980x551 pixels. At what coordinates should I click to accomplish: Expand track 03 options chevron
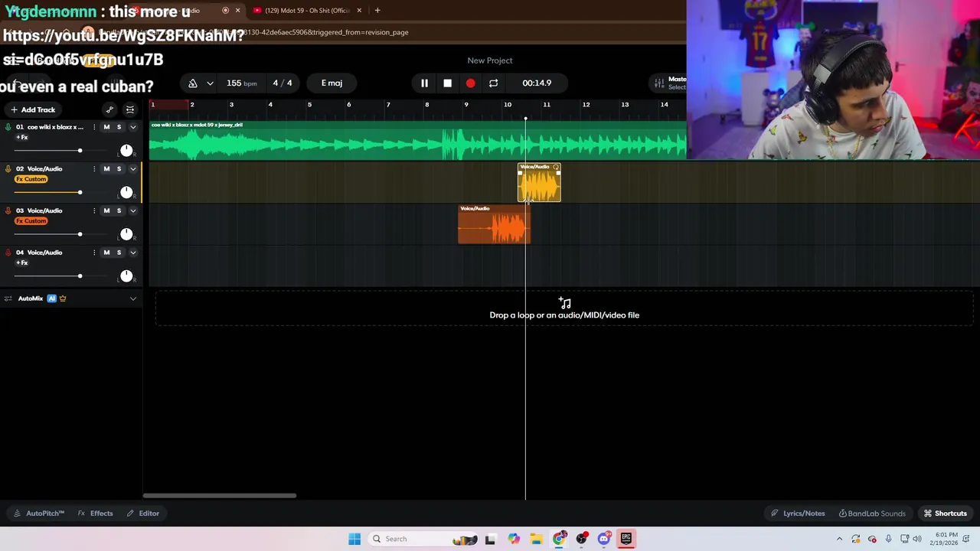pos(132,210)
